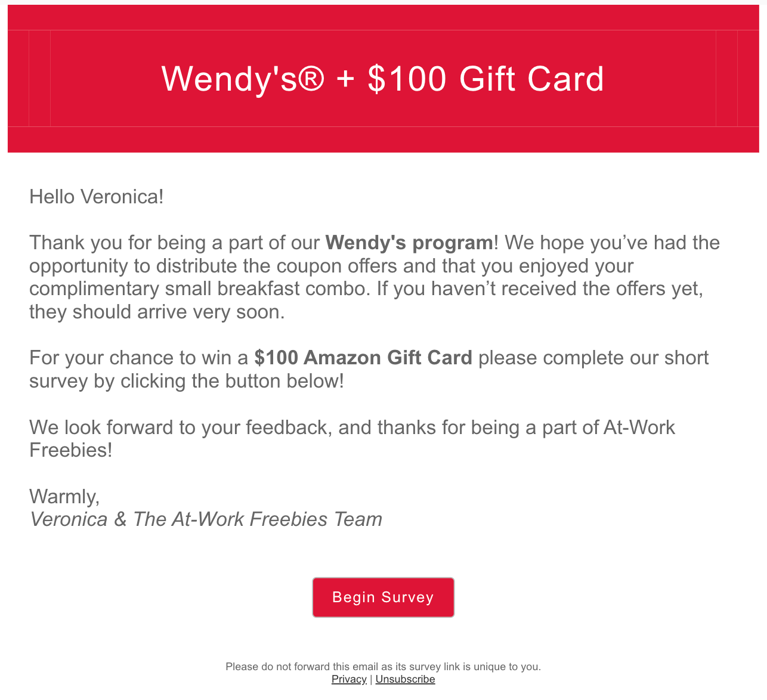Click the Begin Survey button

click(x=383, y=597)
